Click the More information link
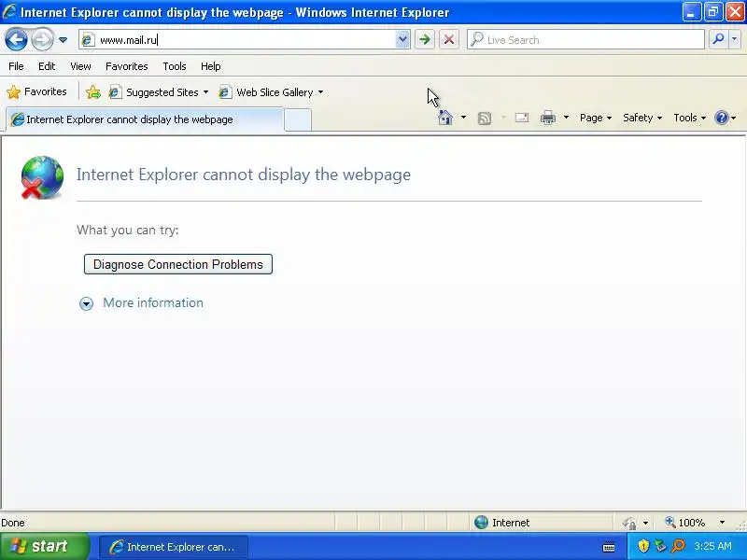Image resolution: width=747 pixels, height=560 pixels. point(153,302)
